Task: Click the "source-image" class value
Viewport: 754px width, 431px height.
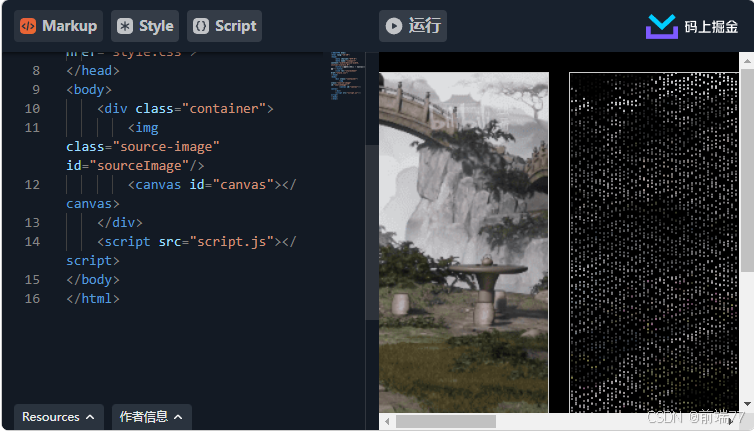Action: click(166, 147)
